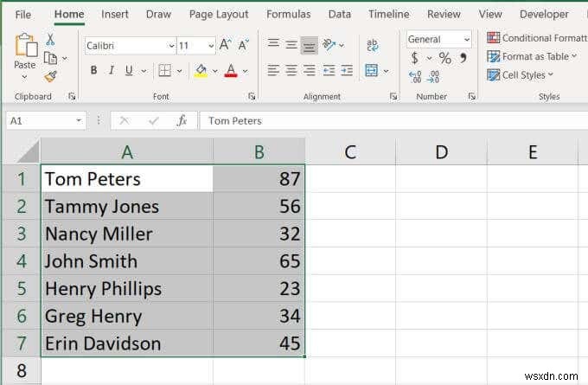
Task: Open Font settings dialog launcher
Action: point(252,96)
